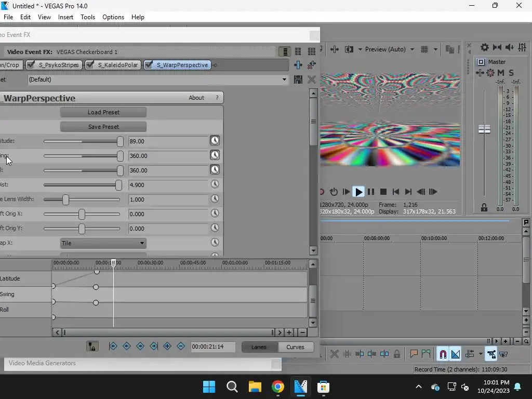Viewport: 532px width, 399px height.
Task: Save preset floppy disk icon
Action: click(x=298, y=79)
